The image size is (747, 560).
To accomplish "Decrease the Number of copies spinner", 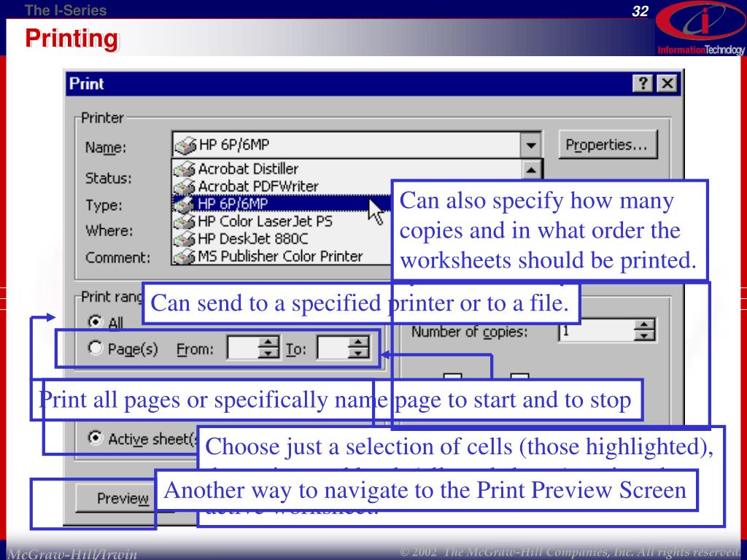I will [645, 335].
